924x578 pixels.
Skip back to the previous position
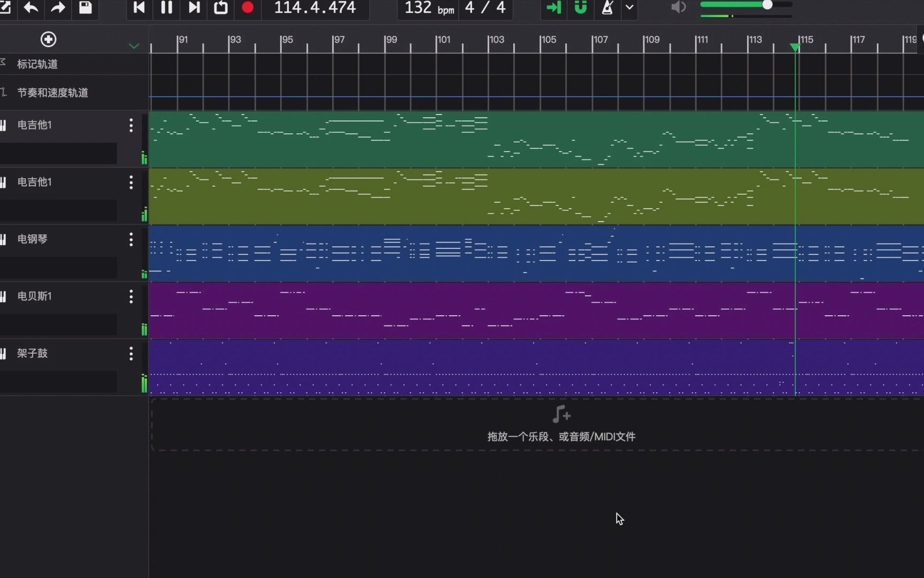click(x=139, y=7)
